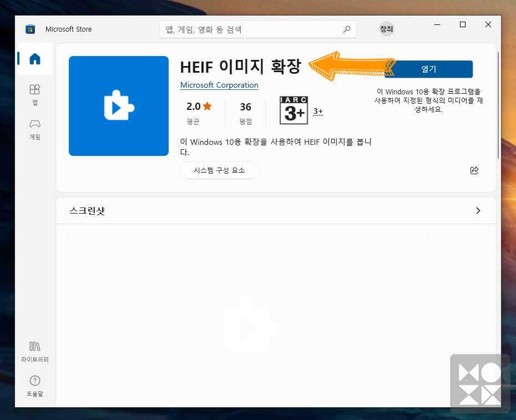Open Microsoft Corporation publisher link
516x420 pixels.
pyautogui.click(x=219, y=85)
